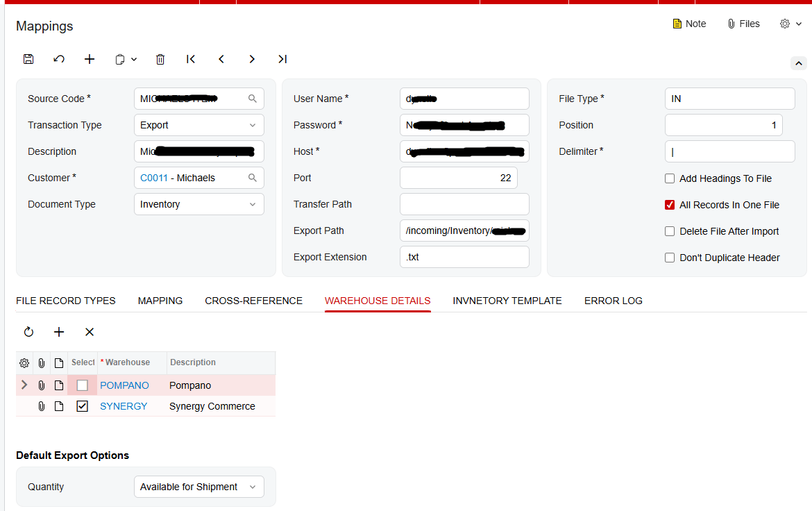The image size is (812, 511).
Task: Uncheck the Select box for SYNERGY
Action: [x=83, y=406]
